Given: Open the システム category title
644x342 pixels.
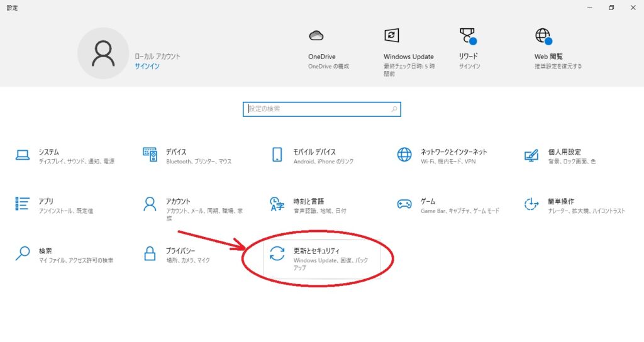Looking at the screenshot, I should [49, 152].
